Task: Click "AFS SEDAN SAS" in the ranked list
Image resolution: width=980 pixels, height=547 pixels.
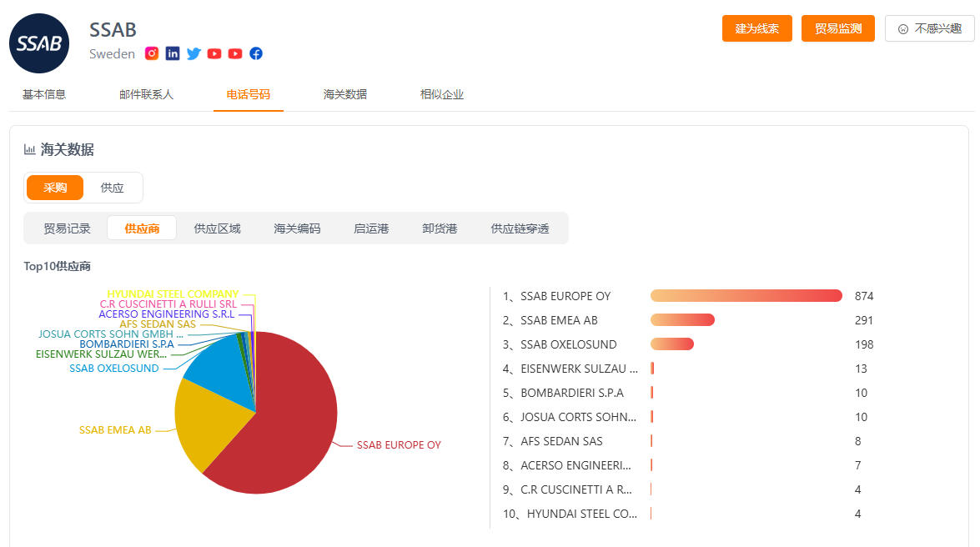Action: click(561, 441)
